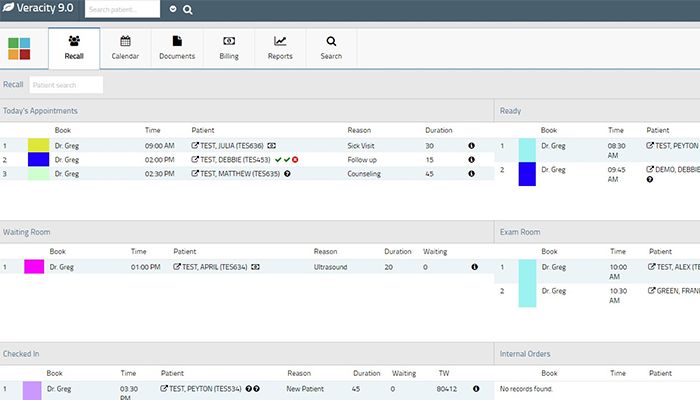This screenshot has height=400, width=700.
Task: Focus the top Search patient field
Action: (122, 9)
